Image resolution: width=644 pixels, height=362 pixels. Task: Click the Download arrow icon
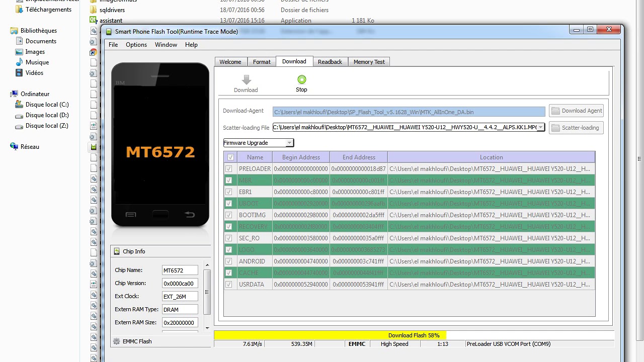point(246,79)
